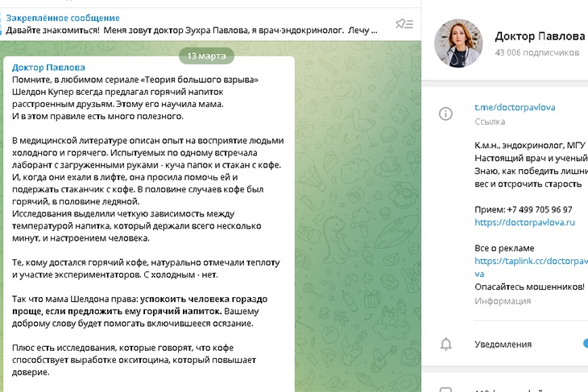Toggle the Уведомления notifications switch
The height and width of the screenshot is (392, 588).
(586, 343)
